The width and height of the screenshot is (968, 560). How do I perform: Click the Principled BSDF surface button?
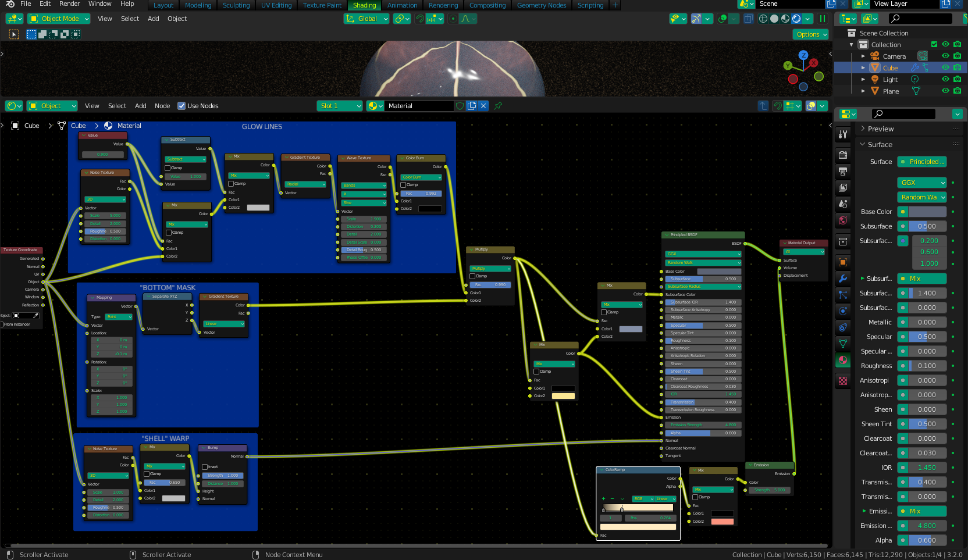tap(922, 162)
